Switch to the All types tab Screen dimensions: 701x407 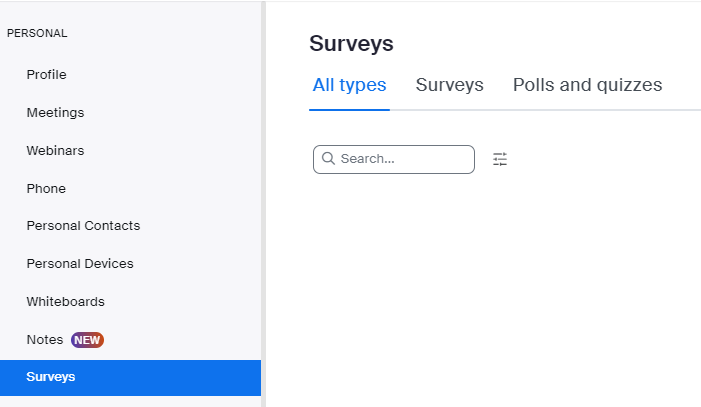tap(349, 85)
